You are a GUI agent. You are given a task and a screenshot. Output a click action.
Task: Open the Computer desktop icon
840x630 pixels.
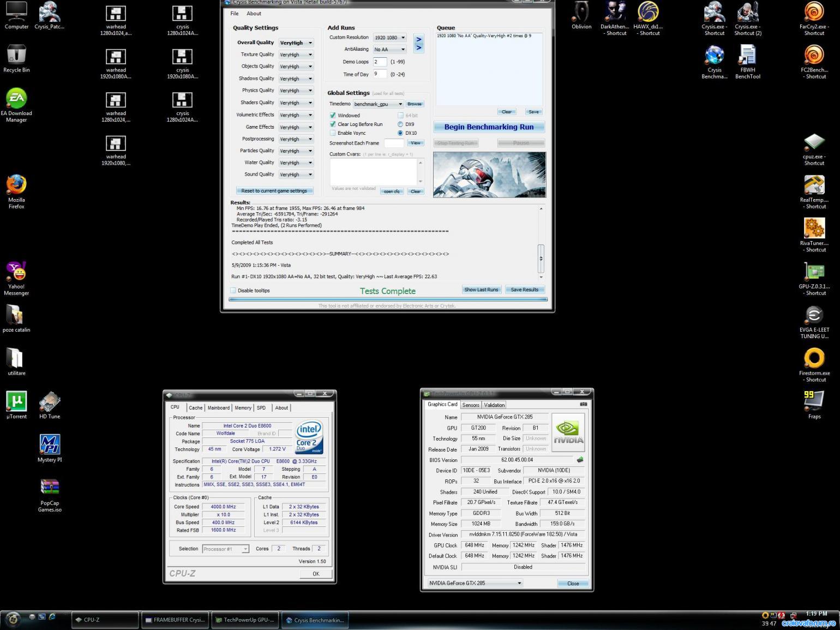click(x=16, y=15)
